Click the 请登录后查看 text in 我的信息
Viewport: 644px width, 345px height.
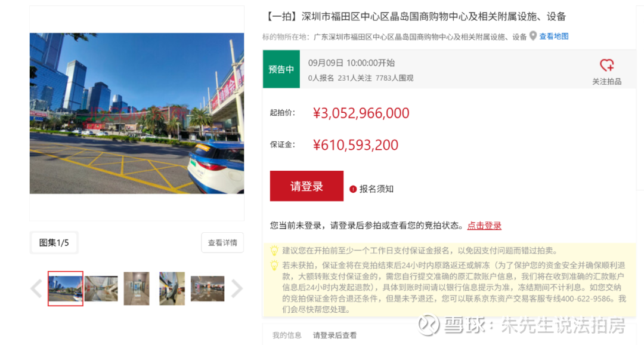point(335,335)
